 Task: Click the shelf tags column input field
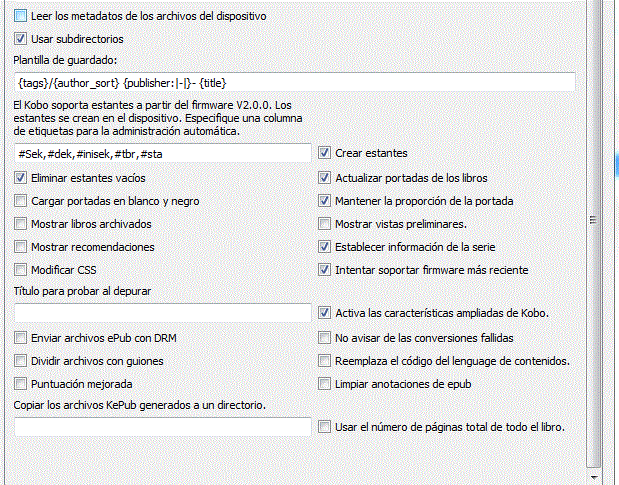click(163, 154)
